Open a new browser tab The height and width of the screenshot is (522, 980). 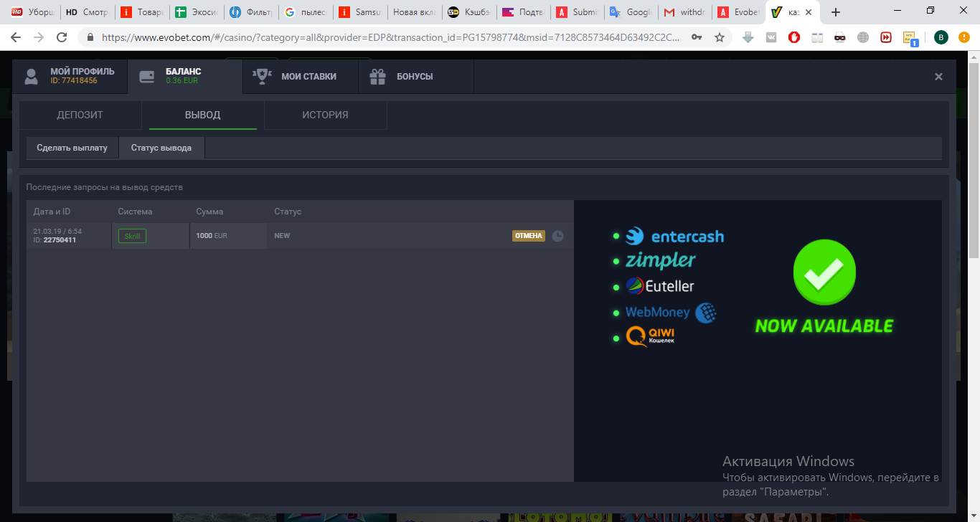tap(835, 12)
